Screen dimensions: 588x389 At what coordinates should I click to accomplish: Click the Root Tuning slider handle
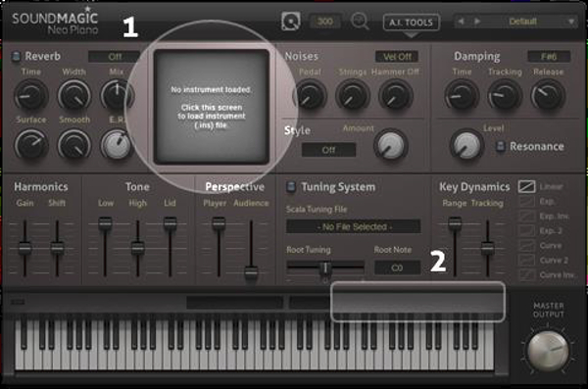click(325, 267)
